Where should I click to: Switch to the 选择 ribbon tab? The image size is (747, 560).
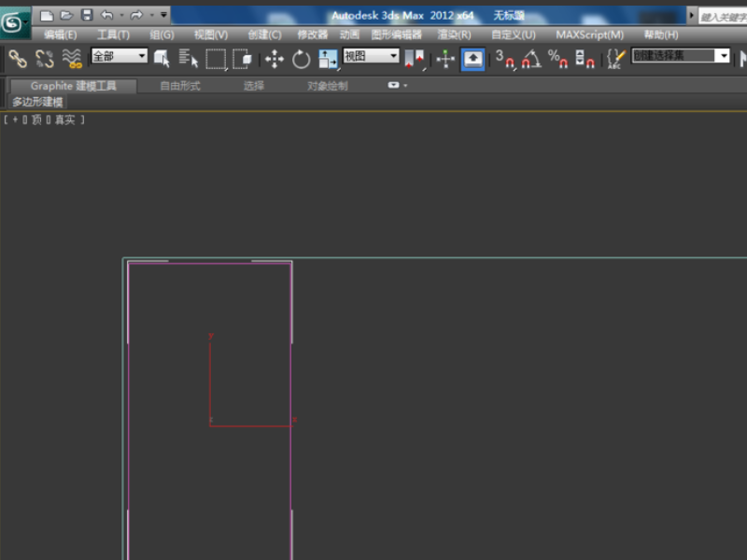[253, 86]
